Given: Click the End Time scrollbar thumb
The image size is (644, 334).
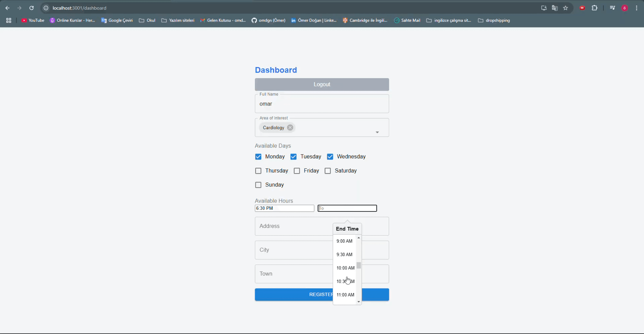Looking at the screenshot, I should (x=359, y=265).
